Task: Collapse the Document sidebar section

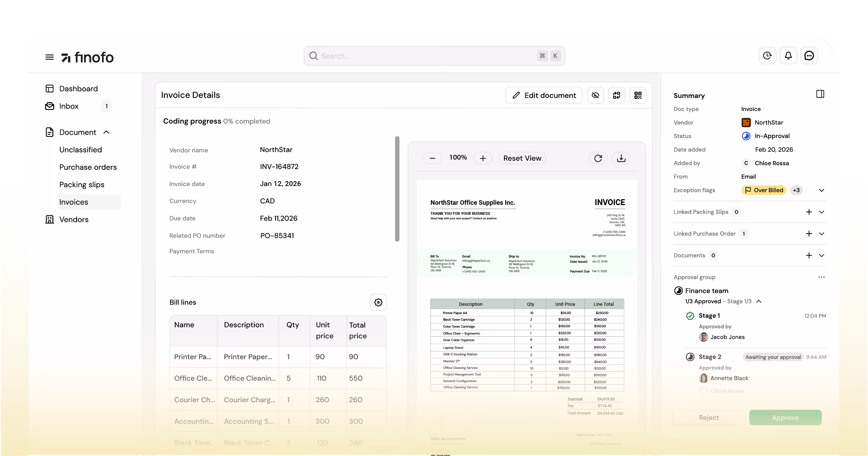Action: point(107,132)
